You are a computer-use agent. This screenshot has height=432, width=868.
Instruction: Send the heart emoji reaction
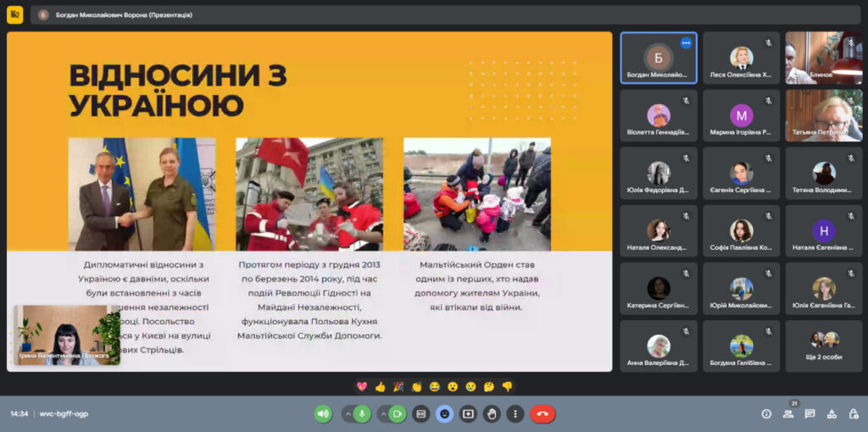(x=362, y=387)
